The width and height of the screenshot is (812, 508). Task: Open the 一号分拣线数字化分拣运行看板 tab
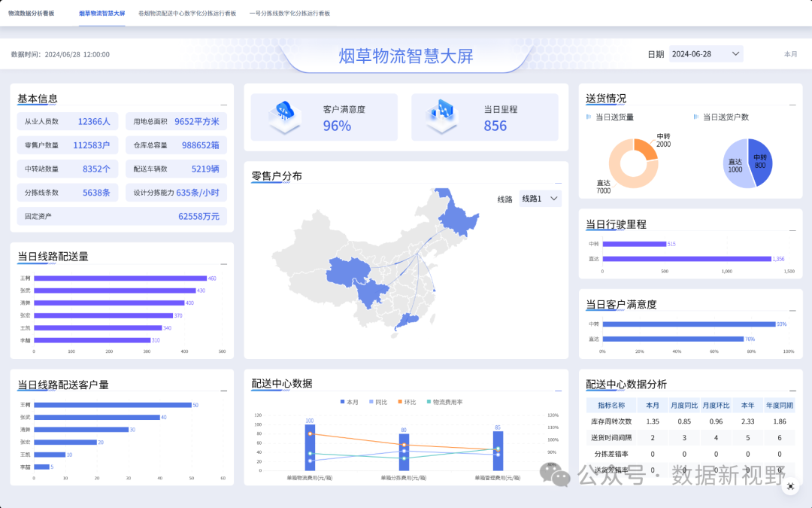click(x=289, y=14)
